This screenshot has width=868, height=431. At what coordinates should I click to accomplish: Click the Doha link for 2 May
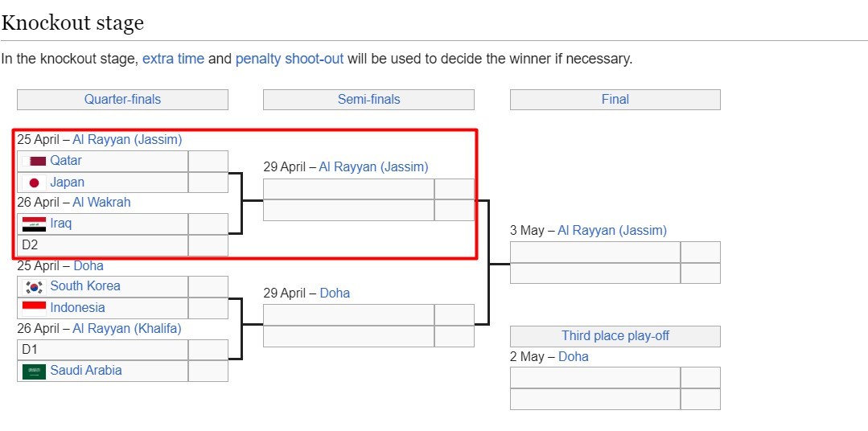point(574,357)
